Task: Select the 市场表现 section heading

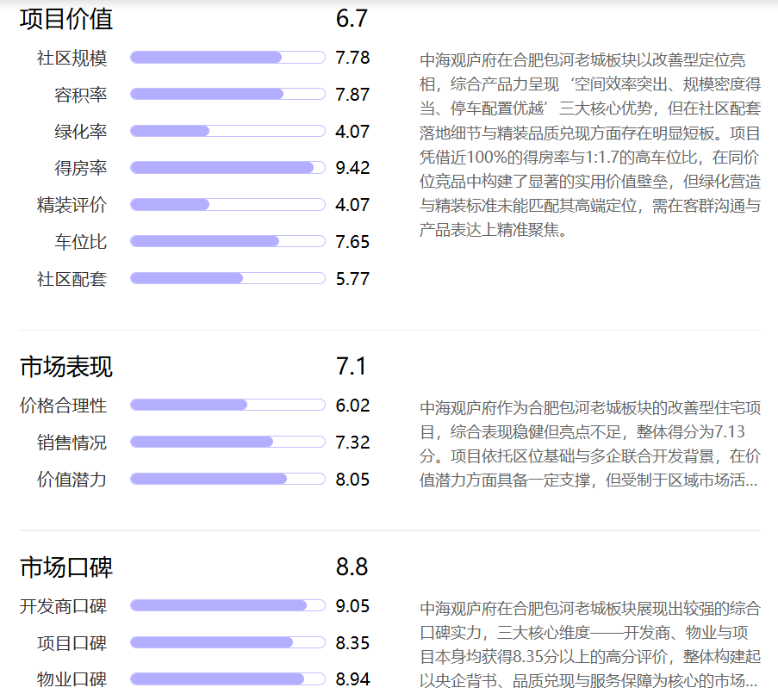Action: 66,367
